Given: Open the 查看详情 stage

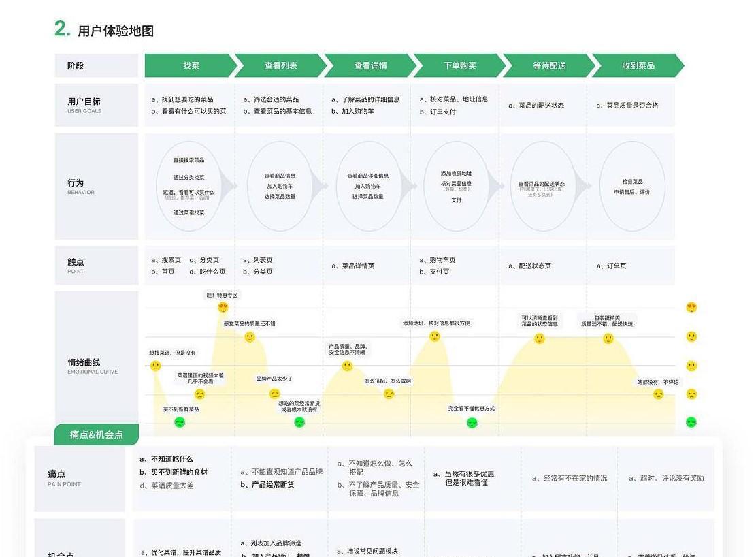Looking at the screenshot, I should (370, 65).
